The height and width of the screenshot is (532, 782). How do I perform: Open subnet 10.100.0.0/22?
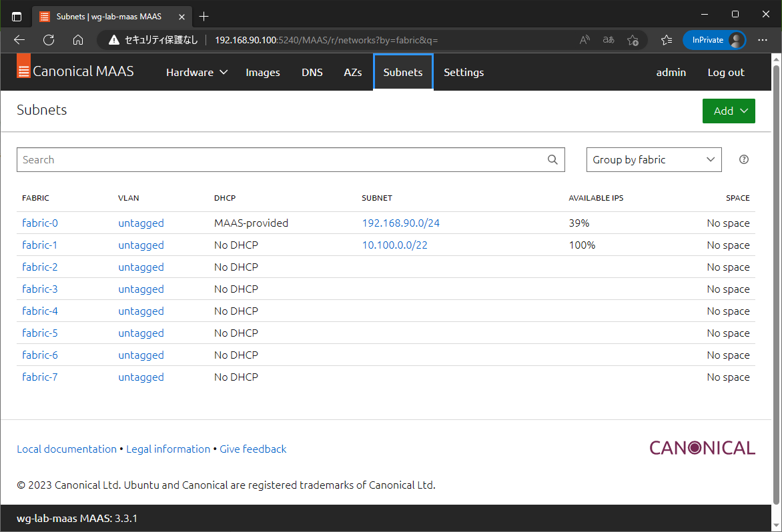coord(394,245)
